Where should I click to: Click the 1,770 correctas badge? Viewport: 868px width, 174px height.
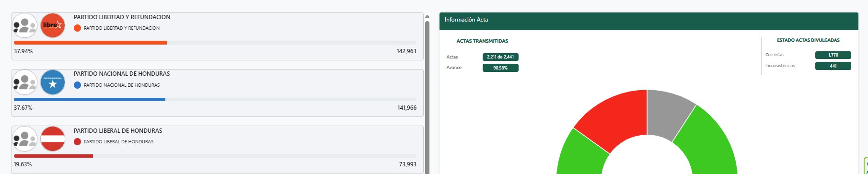833,55
